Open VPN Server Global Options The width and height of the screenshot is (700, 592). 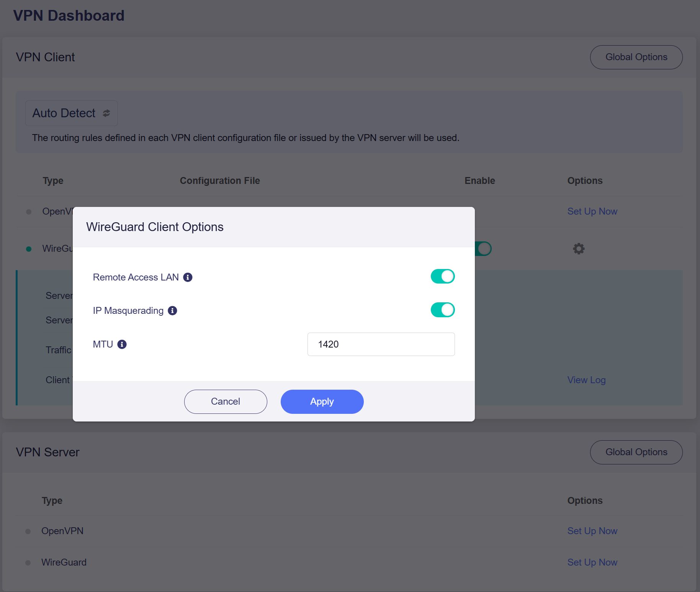point(636,452)
